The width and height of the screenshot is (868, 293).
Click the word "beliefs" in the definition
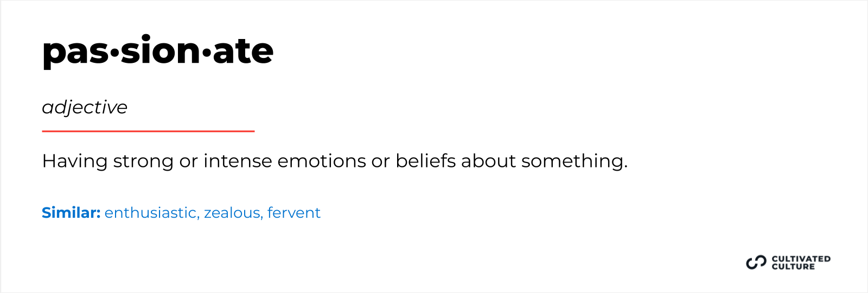click(x=425, y=161)
